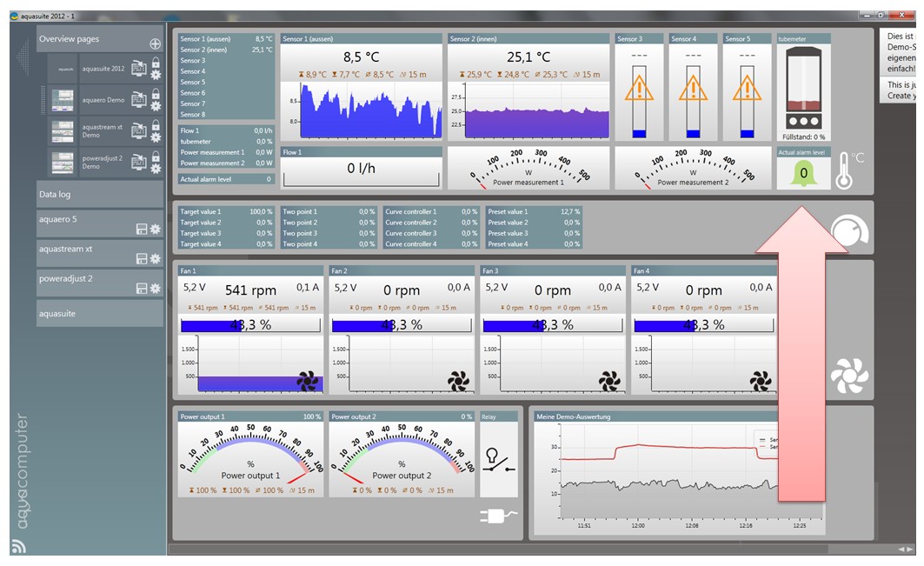Click the Fan 3 blue 43,3 % bar
The width and height of the screenshot is (924, 566).
553,325
